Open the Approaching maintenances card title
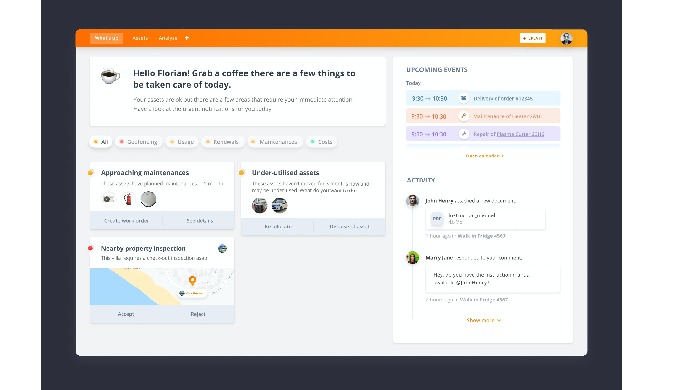 click(x=145, y=173)
